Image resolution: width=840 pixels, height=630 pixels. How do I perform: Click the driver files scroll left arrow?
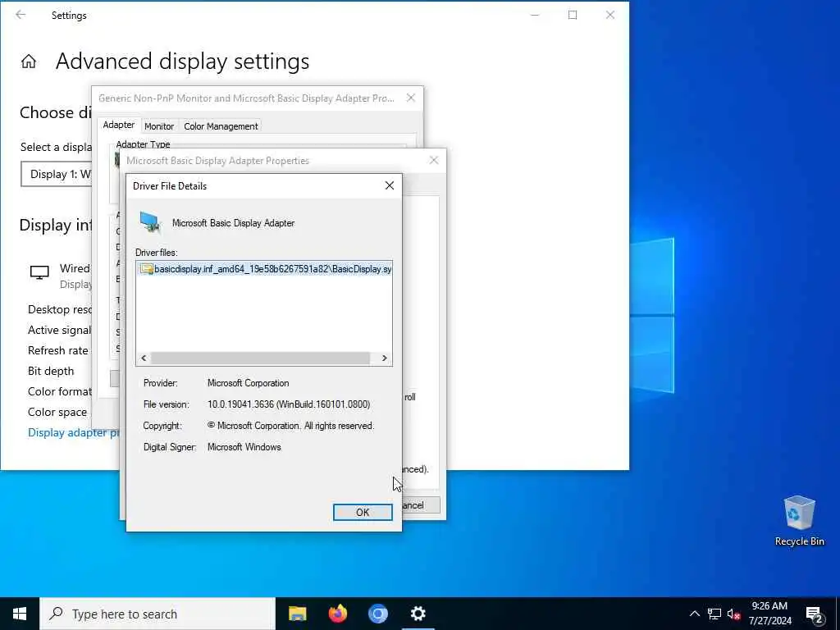(144, 358)
